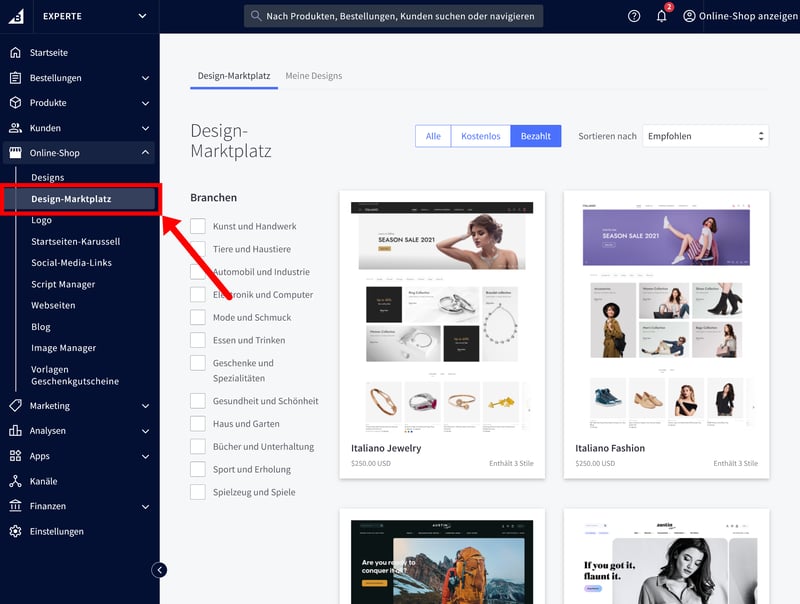This screenshot has width=800, height=604.
Task: Click the Einstellungen gear icon
Action: tap(15, 531)
